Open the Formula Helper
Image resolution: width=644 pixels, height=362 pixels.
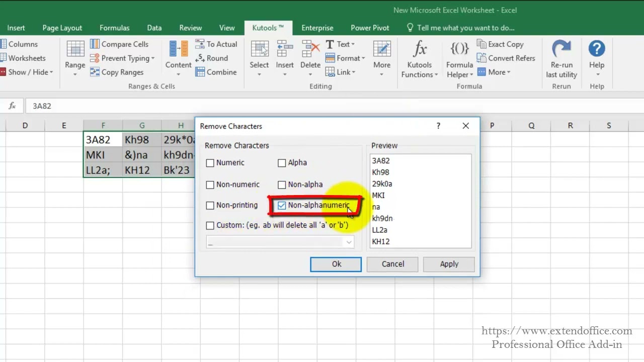(459, 59)
